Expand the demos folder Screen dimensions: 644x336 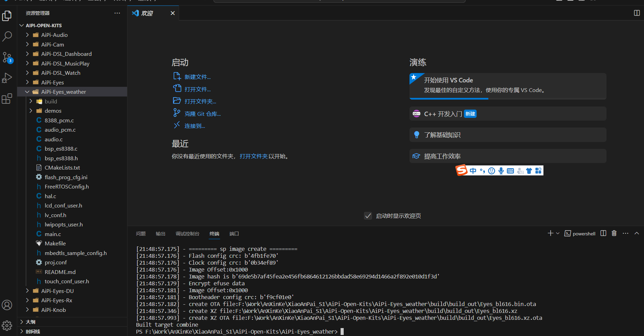tap(72, 111)
